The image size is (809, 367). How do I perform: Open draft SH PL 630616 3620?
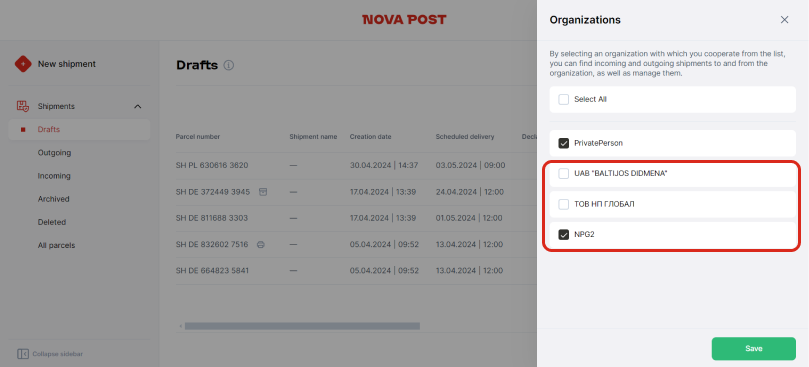pos(212,165)
